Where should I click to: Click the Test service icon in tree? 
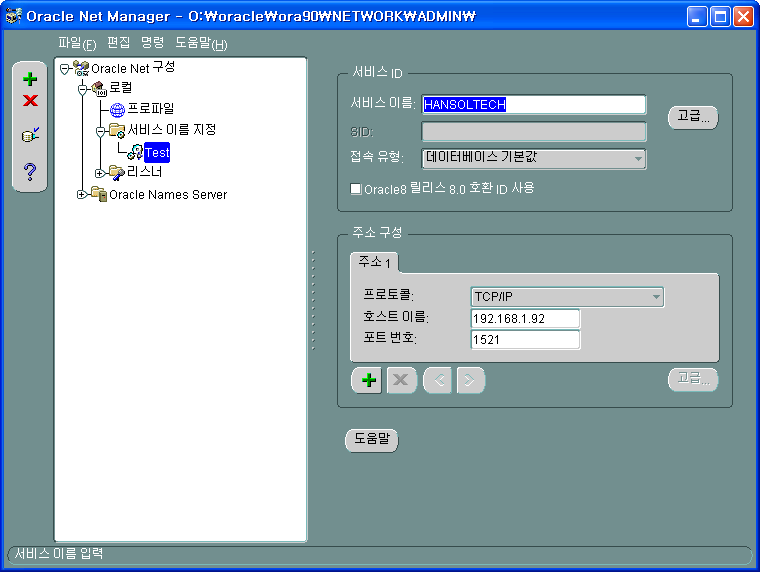(135, 152)
